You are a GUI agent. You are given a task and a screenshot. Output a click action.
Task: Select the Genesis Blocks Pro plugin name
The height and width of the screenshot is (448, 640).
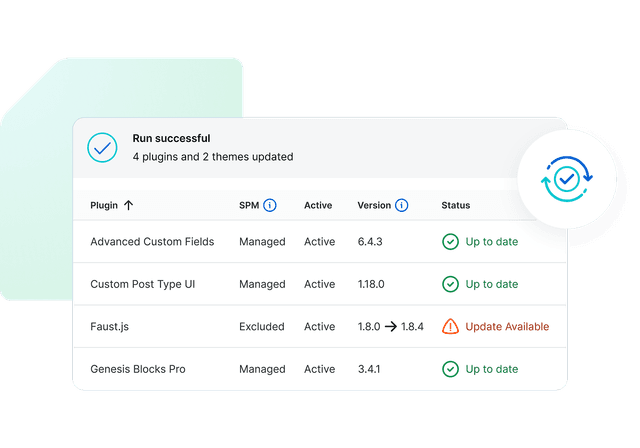tap(138, 369)
